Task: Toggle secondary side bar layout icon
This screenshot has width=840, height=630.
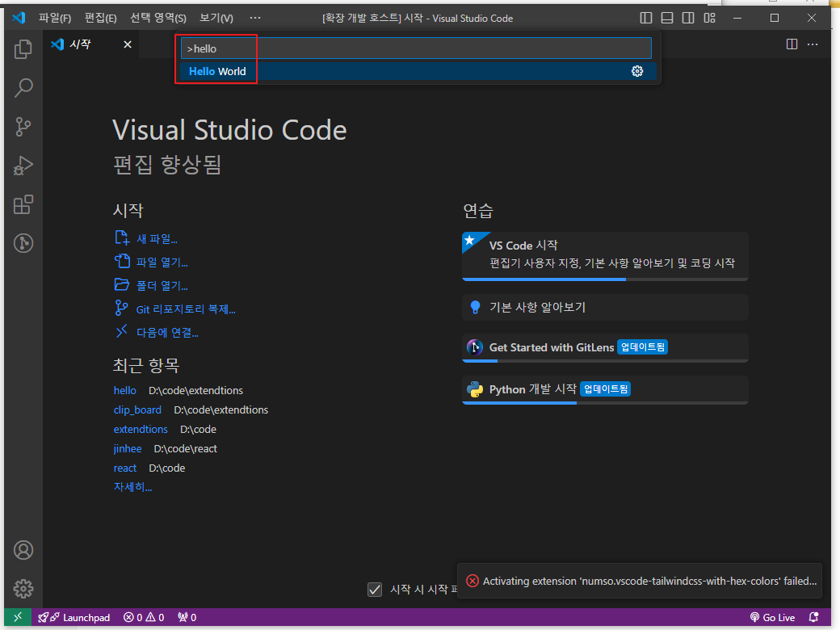Action: (x=688, y=19)
